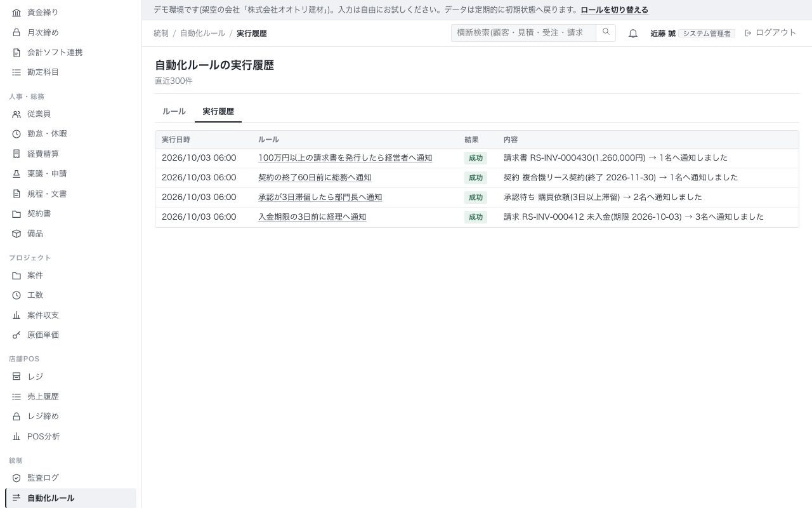
Task: Click the box icon beside 備品
Action: (x=16, y=234)
